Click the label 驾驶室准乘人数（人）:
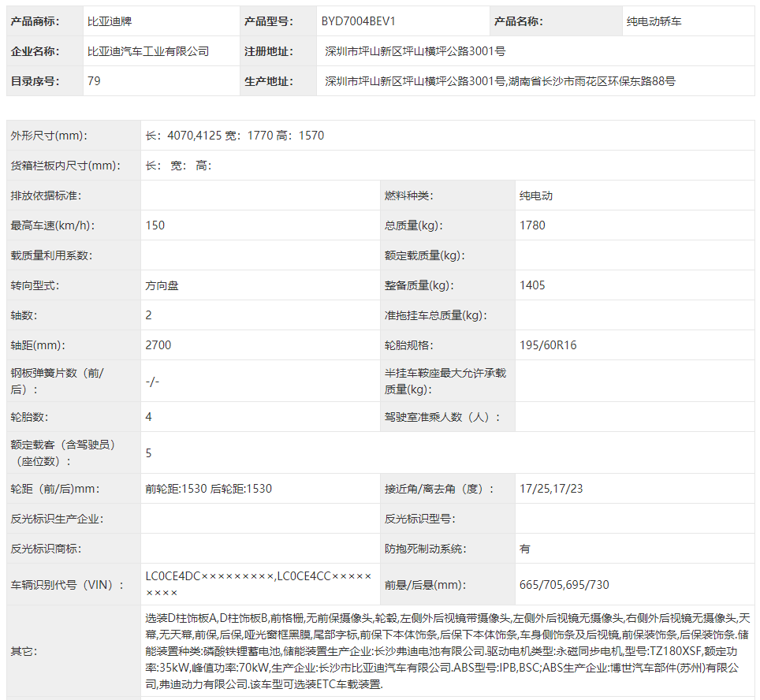 pos(442,417)
